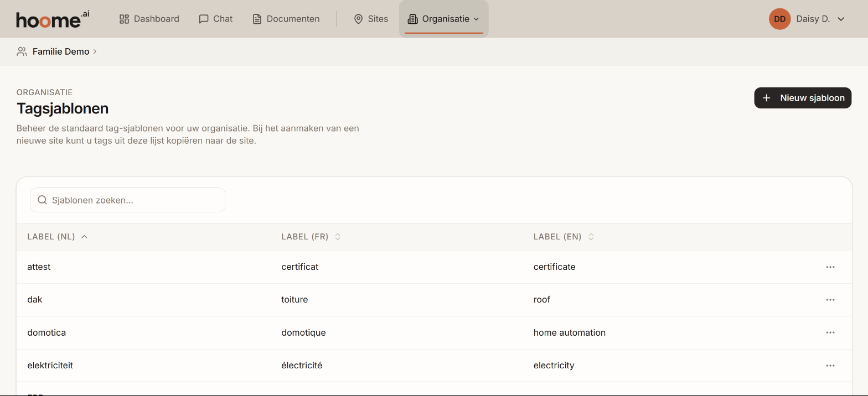Click the Chat speech bubble icon
The width and height of the screenshot is (868, 396).
pos(204,19)
